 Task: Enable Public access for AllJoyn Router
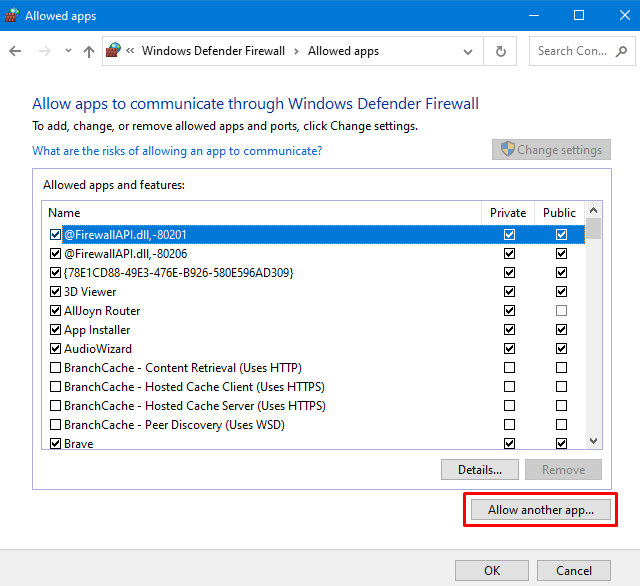(561, 311)
